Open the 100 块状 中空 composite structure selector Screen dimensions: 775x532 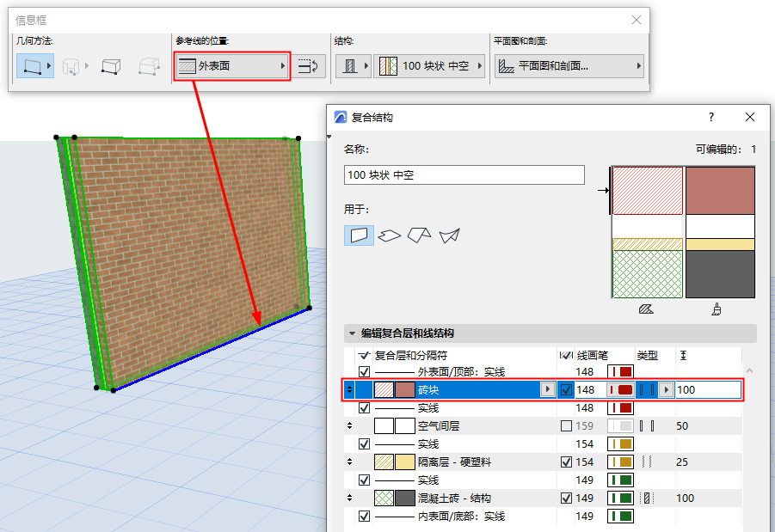click(x=429, y=65)
